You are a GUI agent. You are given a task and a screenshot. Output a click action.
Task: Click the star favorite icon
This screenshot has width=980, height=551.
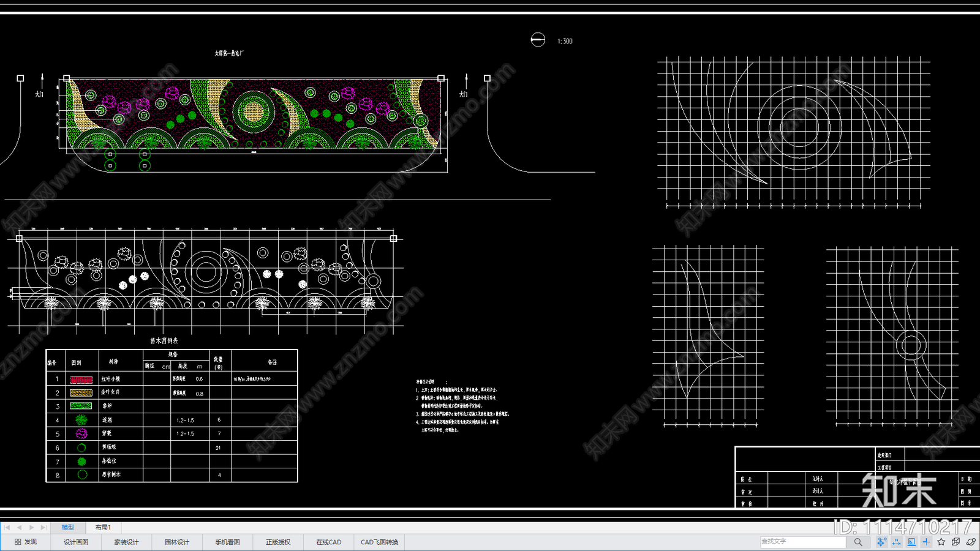[x=941, y=542]
